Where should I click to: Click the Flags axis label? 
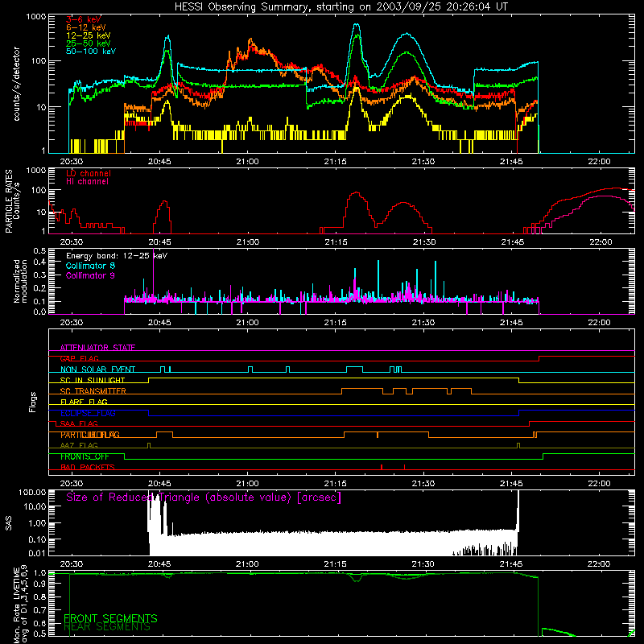click(33, 402)
